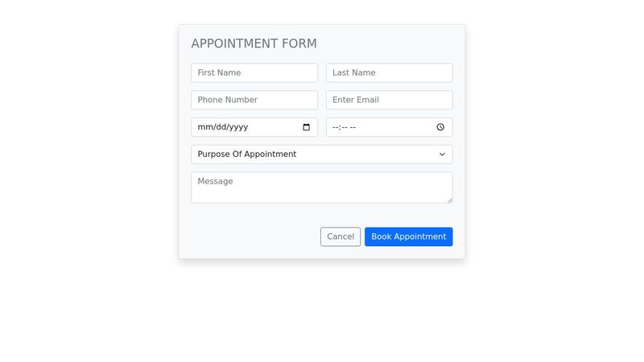This screenshot has height=362, width=644.
Task: Select the minutes segment of time field
Action: point(343,127)
